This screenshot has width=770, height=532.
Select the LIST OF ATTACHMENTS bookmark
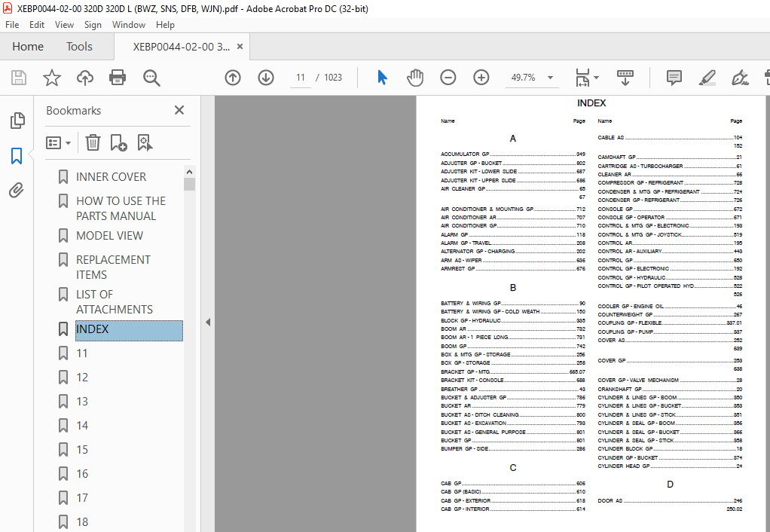pos(114,301)
